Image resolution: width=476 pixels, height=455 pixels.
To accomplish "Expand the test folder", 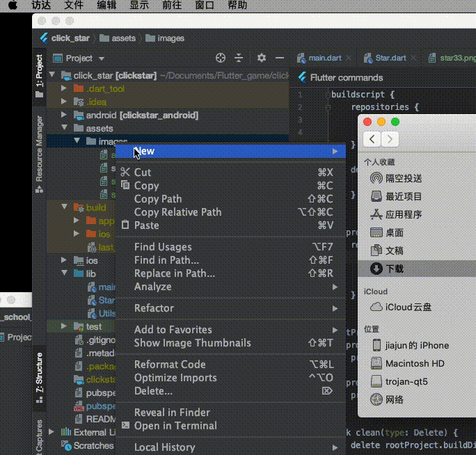I will (x=64, y=326).
